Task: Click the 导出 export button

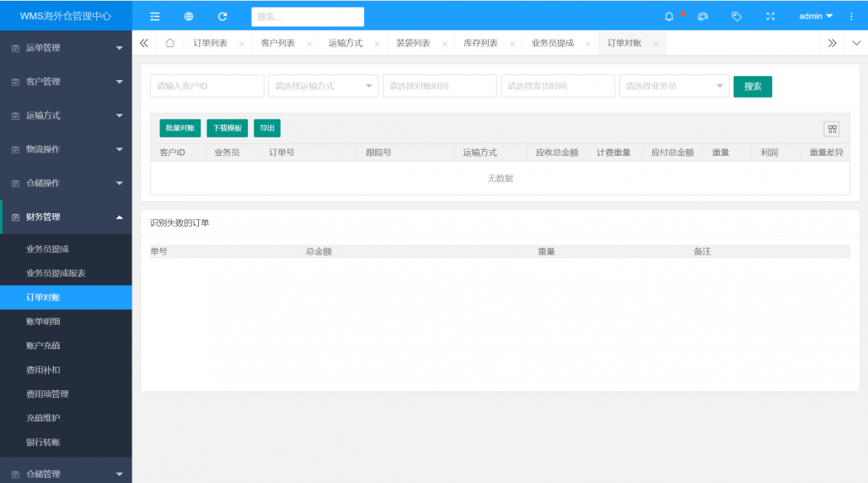Action: click(267, 128)
